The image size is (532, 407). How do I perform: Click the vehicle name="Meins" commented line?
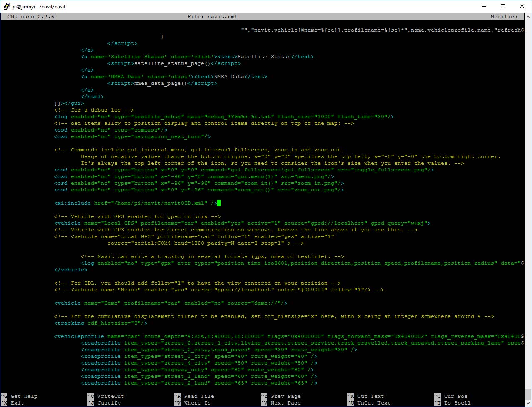(219, 290)
